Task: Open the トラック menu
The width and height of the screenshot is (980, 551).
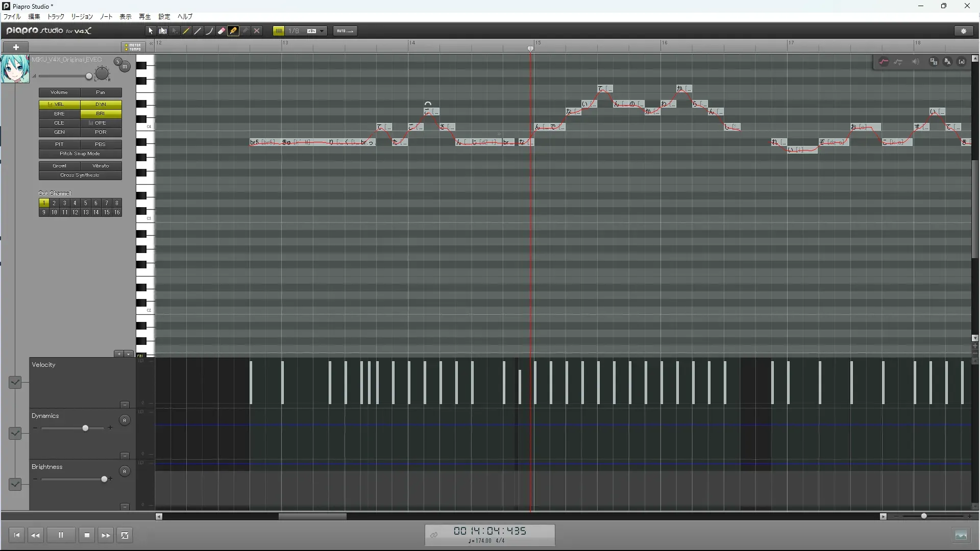Action: tap(56, 17)
